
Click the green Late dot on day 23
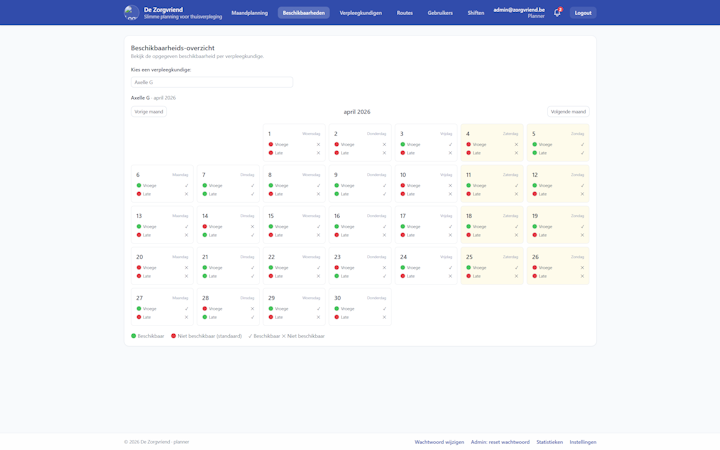pyautogui.click(x=337, y=276)
